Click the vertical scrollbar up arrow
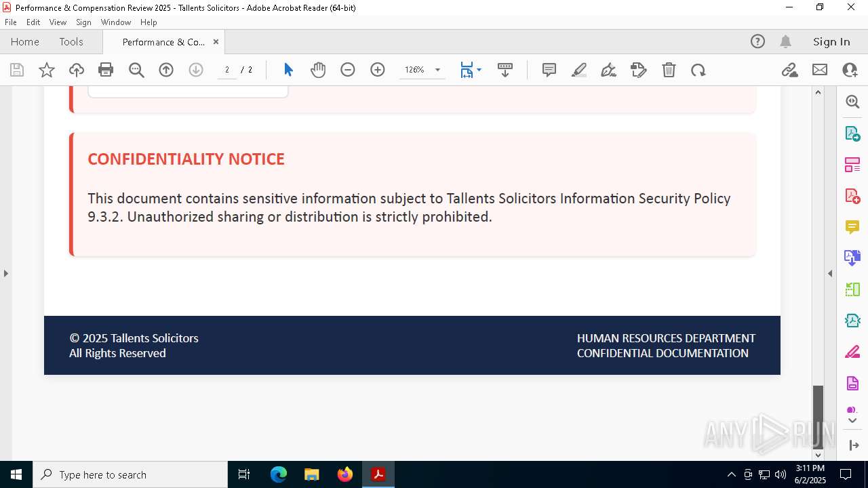The height and width of the screenshot is (488, 868). coord(818,92)
